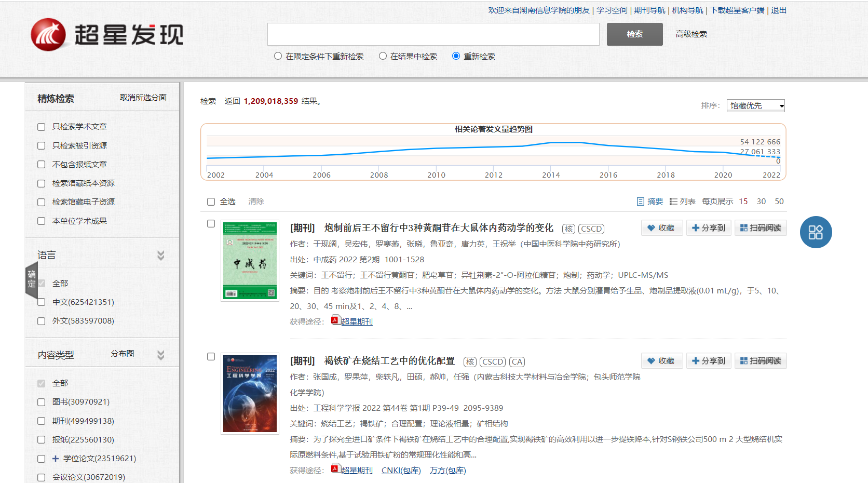
Task: Check 不包含报纸文章 filter
Action: (x=42, y=165)
